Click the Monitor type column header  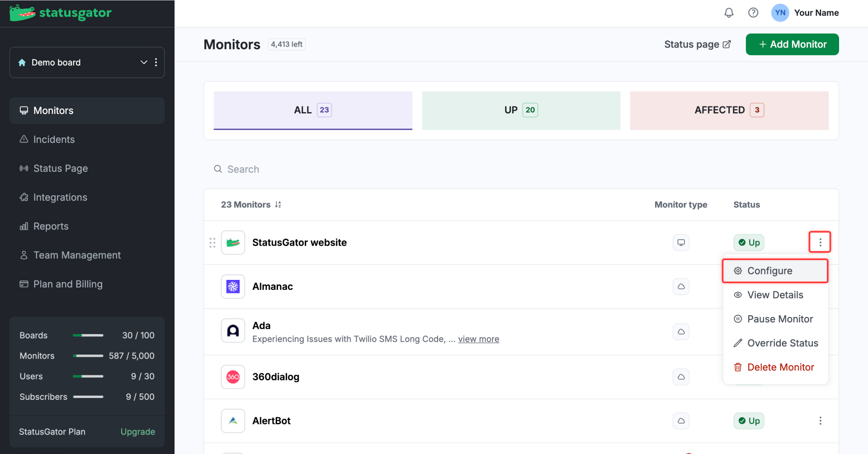click(681, 205)
